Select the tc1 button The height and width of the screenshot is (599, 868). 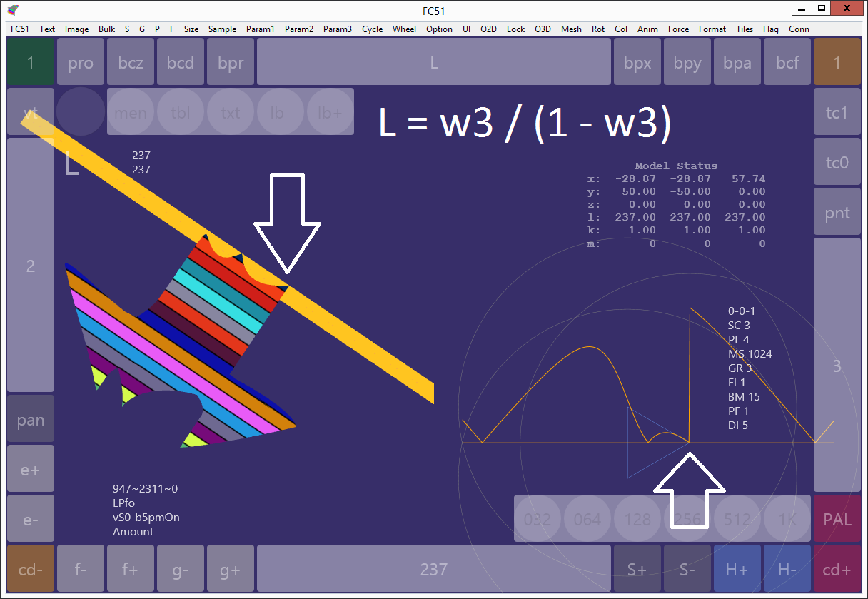pos(837,112)
